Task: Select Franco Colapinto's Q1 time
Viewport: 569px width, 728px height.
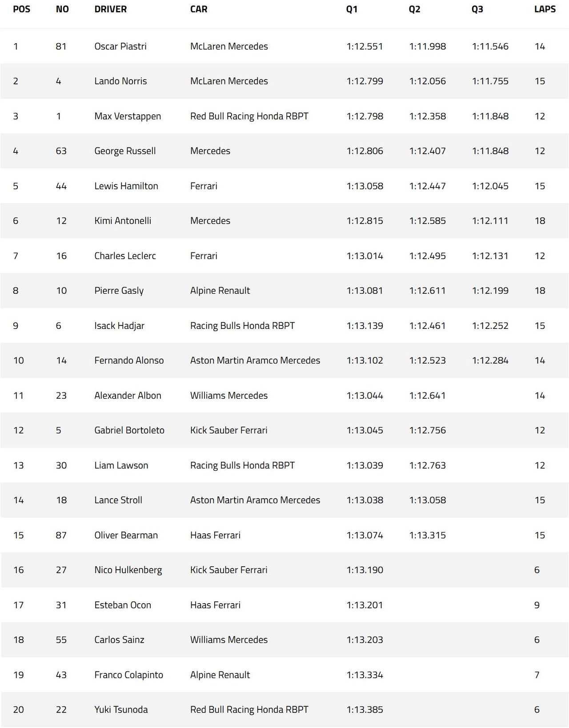Action: click(x=365, y=675)
